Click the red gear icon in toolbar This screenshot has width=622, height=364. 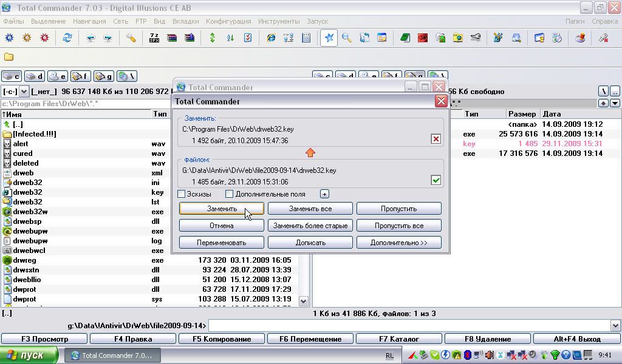(44, 38)
